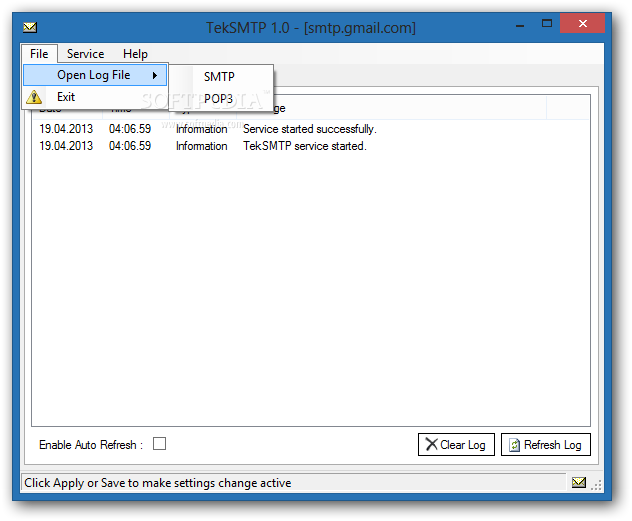Click the 04:06.59 time in first row
The height and width of the screenshot is (521, 632).
pos(130,129)
